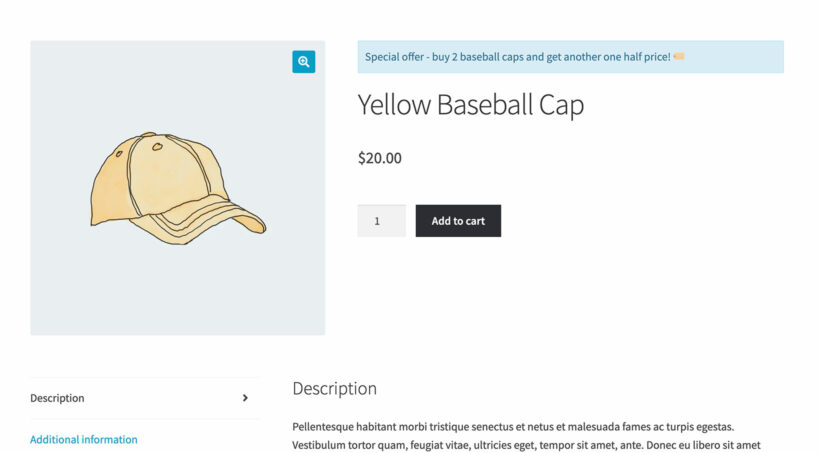Switch to the Additional information tab
This screenshot has height=453, width=820.
[x=84, y=439]
